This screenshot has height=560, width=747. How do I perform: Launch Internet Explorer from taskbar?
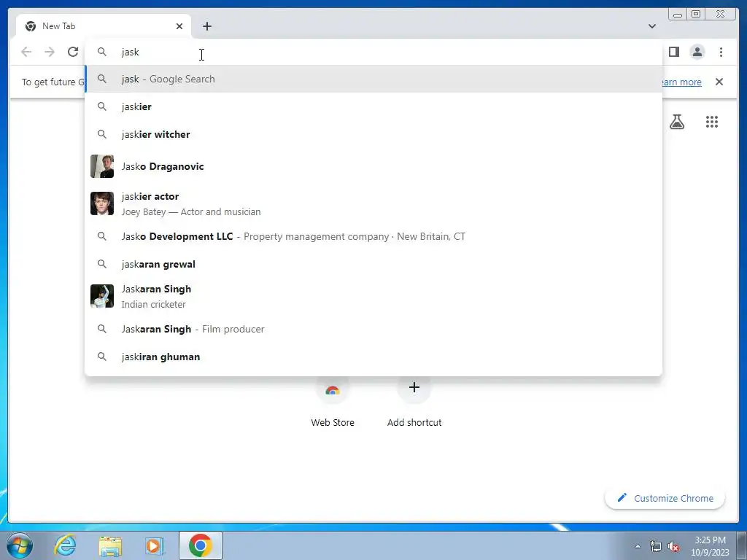click(x=65, y=545)
